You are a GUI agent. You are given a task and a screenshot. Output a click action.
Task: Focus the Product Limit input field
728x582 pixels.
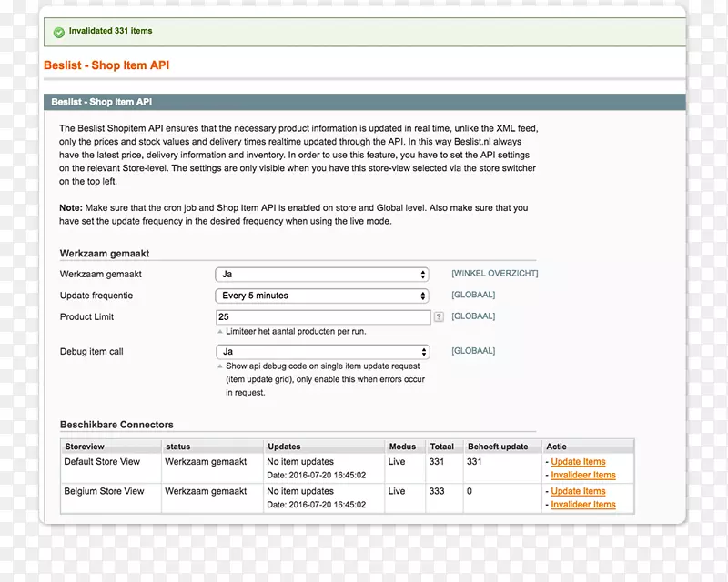[322, 317]
